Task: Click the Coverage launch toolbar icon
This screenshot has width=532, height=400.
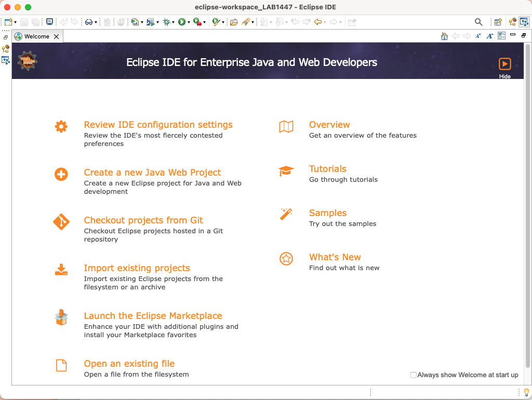Action: coord(135,22)
